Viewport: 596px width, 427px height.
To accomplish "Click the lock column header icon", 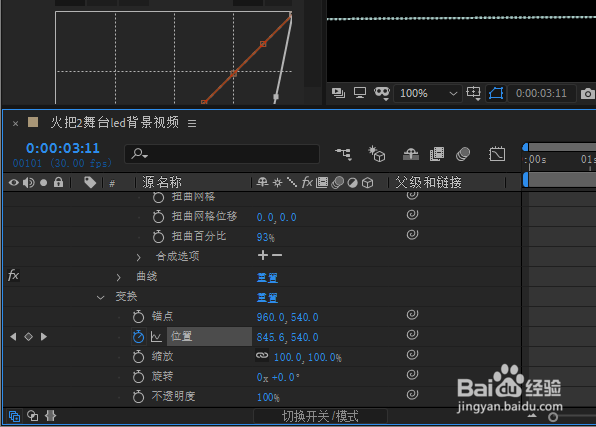I will tap(58, 182).
